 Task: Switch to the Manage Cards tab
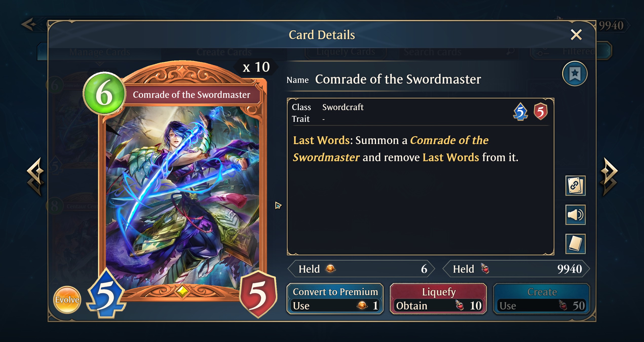click(99, 52)
